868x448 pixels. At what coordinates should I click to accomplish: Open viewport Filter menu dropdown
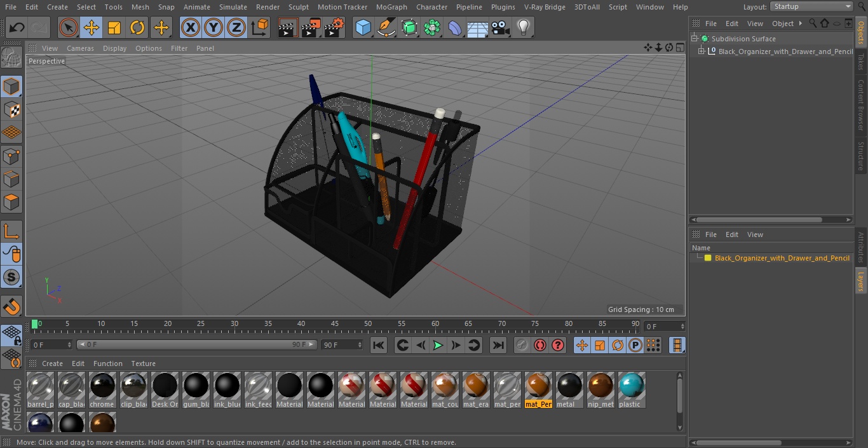pyautogui.click(x=179, y=48)
